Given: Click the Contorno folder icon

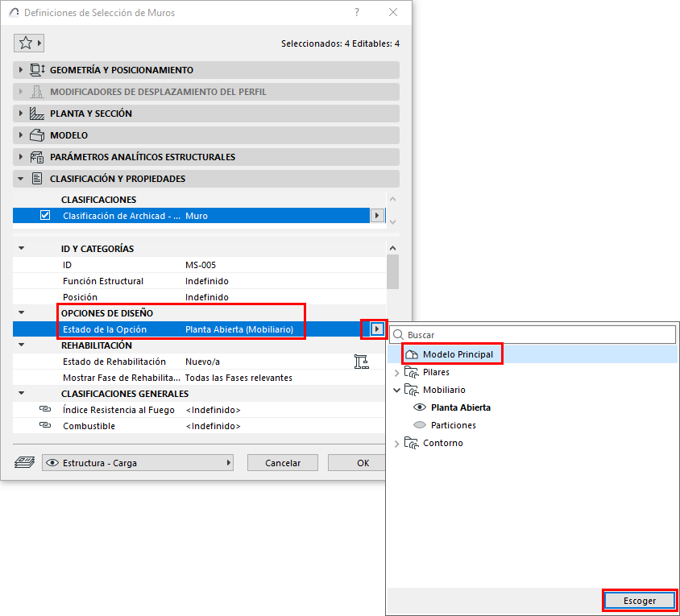Looking at the screenshot, I should point(411,443).
